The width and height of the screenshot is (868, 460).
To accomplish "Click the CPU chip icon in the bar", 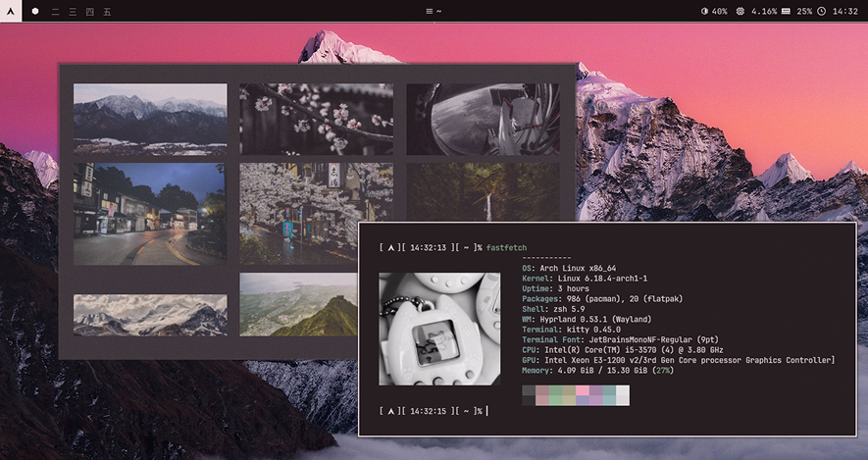I will [740, 11].
